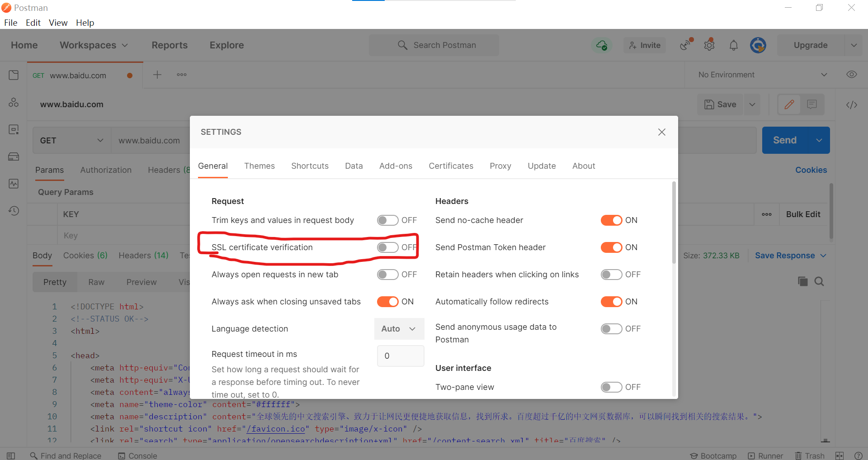Open the Language detection Auto dropdown
The height and width of the screenshot is (460, 868).
(x=399, y=329)
